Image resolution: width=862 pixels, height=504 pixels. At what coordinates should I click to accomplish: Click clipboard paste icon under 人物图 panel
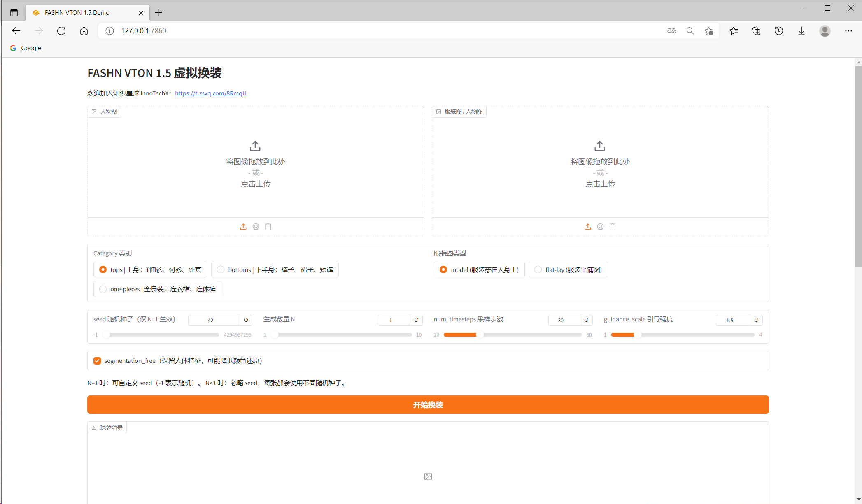[268, 227]
